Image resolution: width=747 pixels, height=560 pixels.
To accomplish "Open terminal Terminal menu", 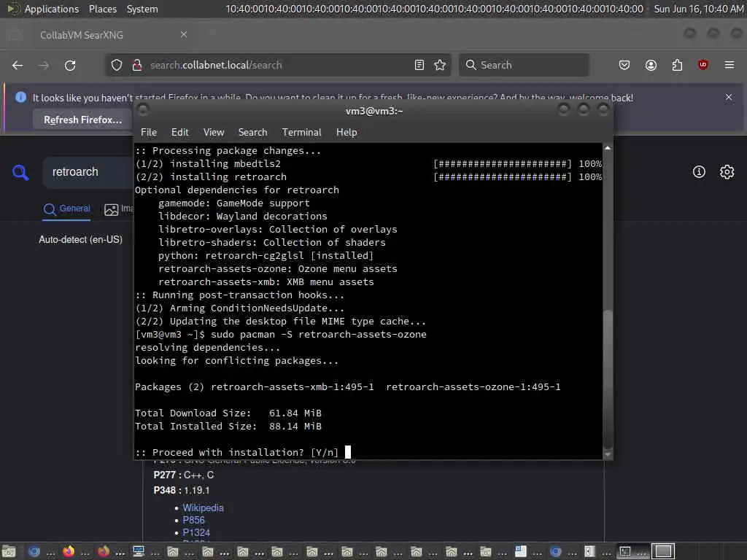I will point(301,133).
